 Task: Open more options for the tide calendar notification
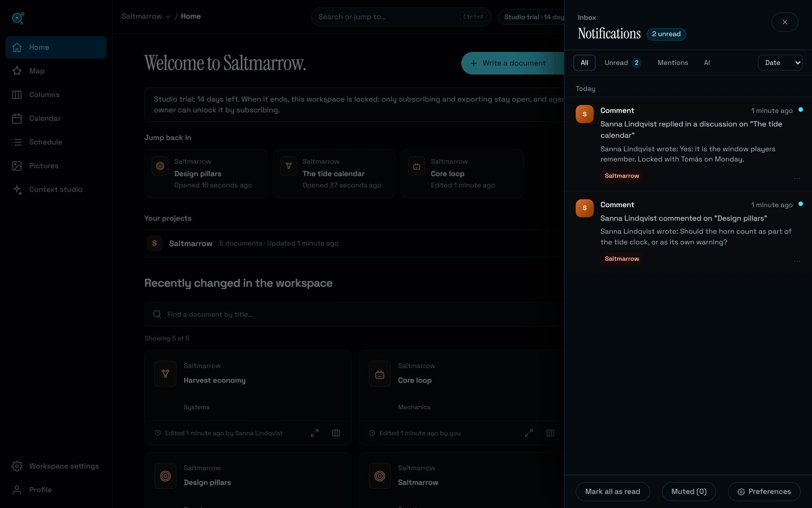click(x=797, y=178)
